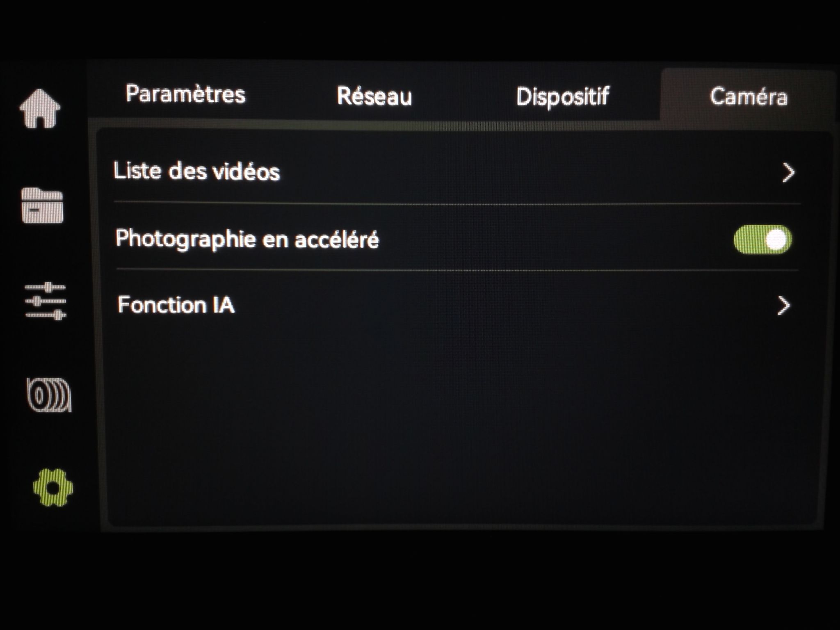Disable the Photographie en accéléré switch

[763, 240]
